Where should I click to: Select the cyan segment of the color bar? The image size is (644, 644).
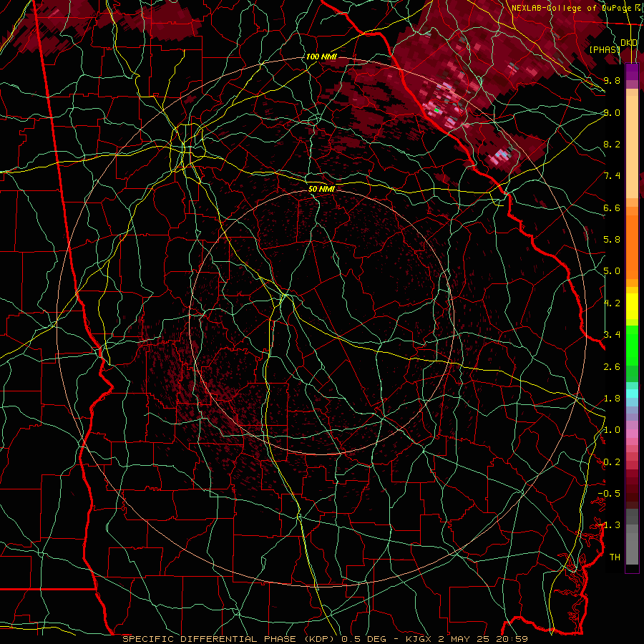tap(632, 394)
